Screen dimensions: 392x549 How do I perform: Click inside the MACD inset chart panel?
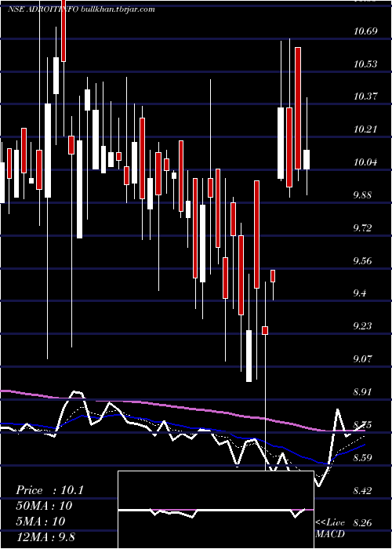(216, 510)
